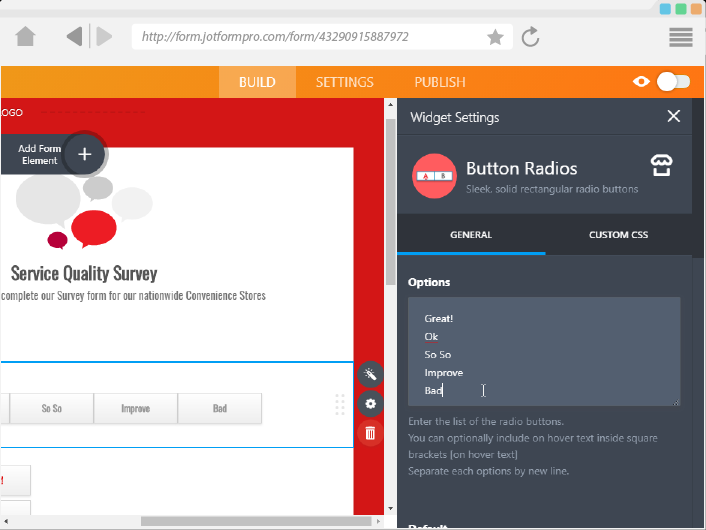Screen dimensions: 706x530
Task: Open the widget wand wizard icon
Action: pyautogui.click(x=371, y=374)
